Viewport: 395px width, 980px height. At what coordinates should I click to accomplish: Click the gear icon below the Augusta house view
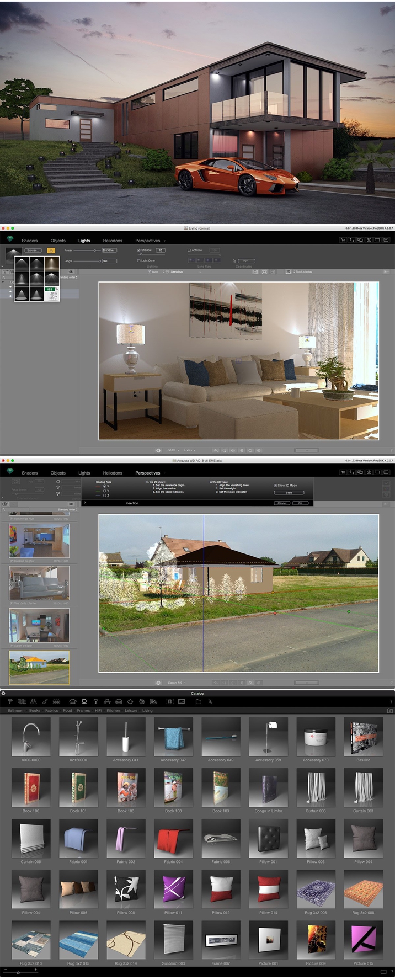click(x=158, y=683)
